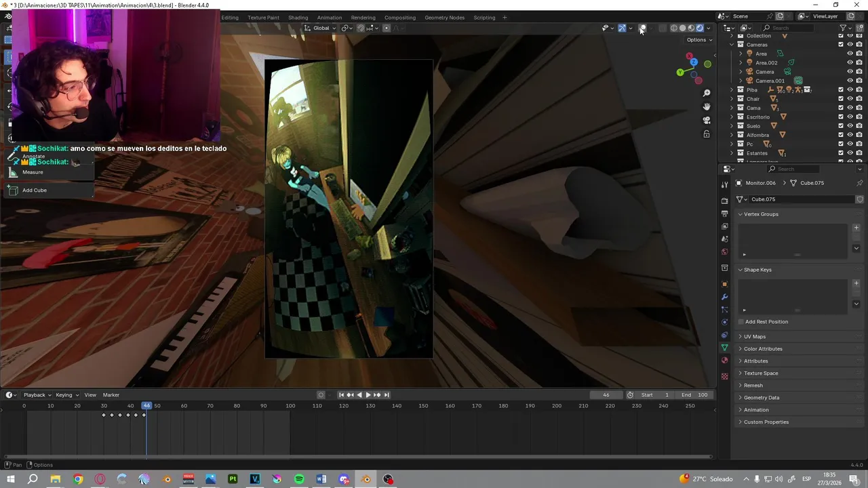
Task: Open the Material properties tab icon
Action: [724, 361]
